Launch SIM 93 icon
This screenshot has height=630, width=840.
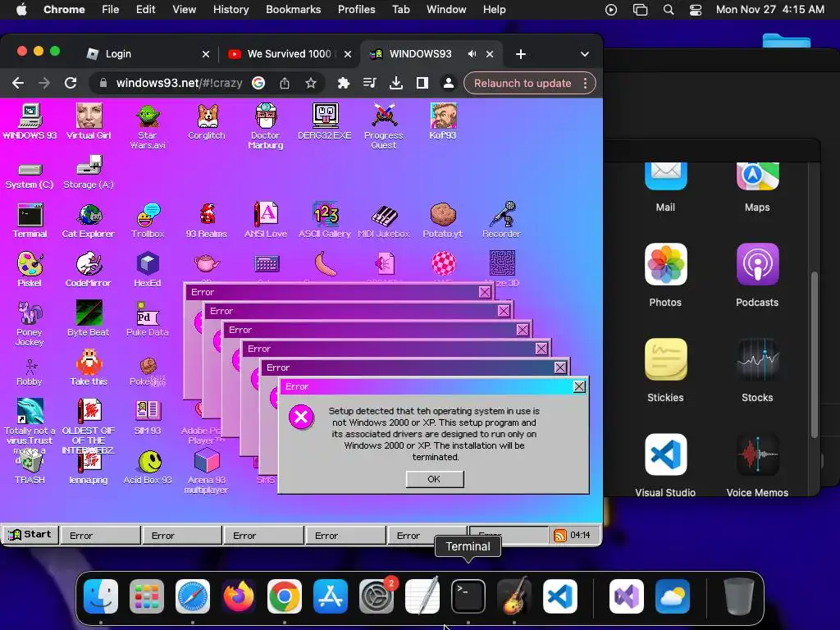148,418
